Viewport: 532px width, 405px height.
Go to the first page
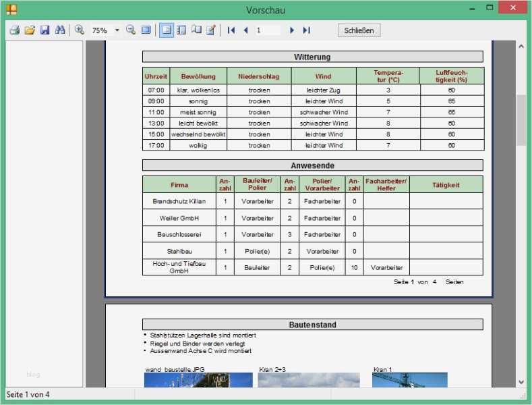[x=231, y=30]
